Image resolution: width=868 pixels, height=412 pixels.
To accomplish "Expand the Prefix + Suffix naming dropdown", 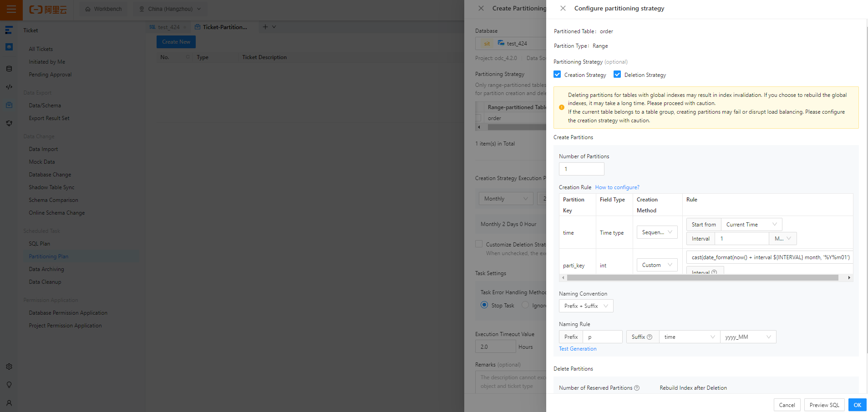I will (586, 306).
